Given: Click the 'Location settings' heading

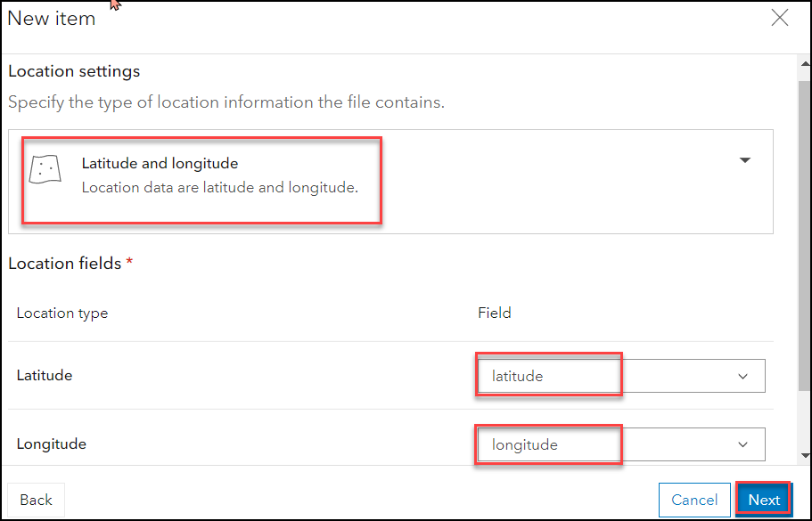Looking at the screenshot, I should pyautogui.click(x=74, y=71).
